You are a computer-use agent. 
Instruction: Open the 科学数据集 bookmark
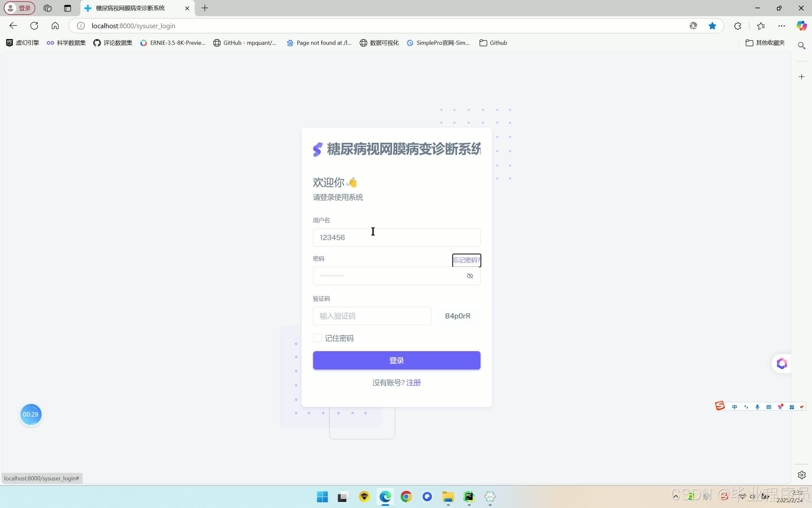pos(66,43)
